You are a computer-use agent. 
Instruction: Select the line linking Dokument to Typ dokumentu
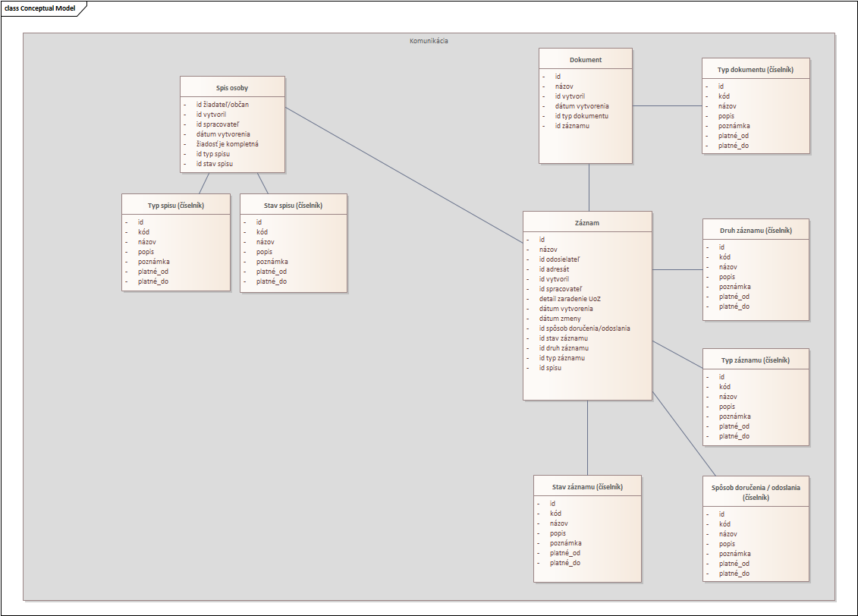[668, 106]
